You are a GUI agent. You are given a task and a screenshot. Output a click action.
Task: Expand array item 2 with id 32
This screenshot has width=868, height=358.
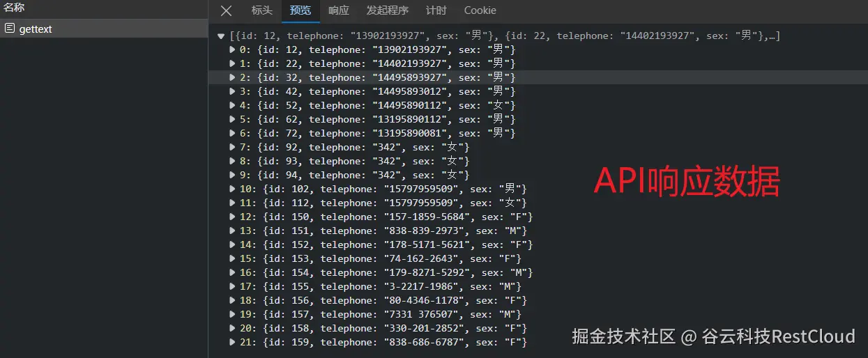233,77
